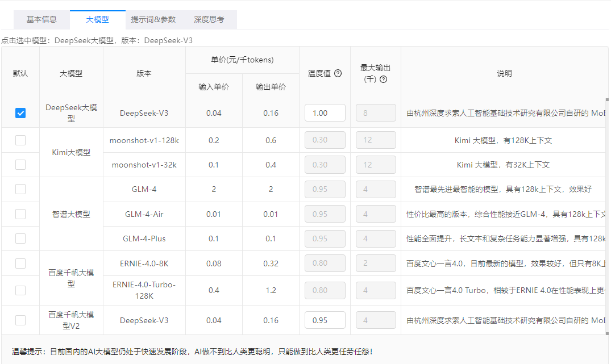Switch to the 提示词&参数 tab

click(x=153, y=19)
